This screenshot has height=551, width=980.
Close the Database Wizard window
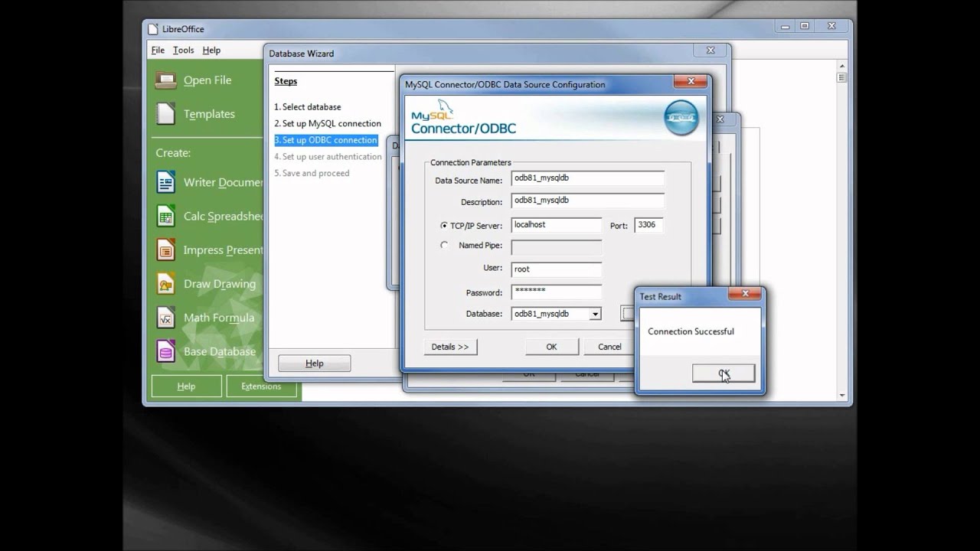tap(710, 51)
